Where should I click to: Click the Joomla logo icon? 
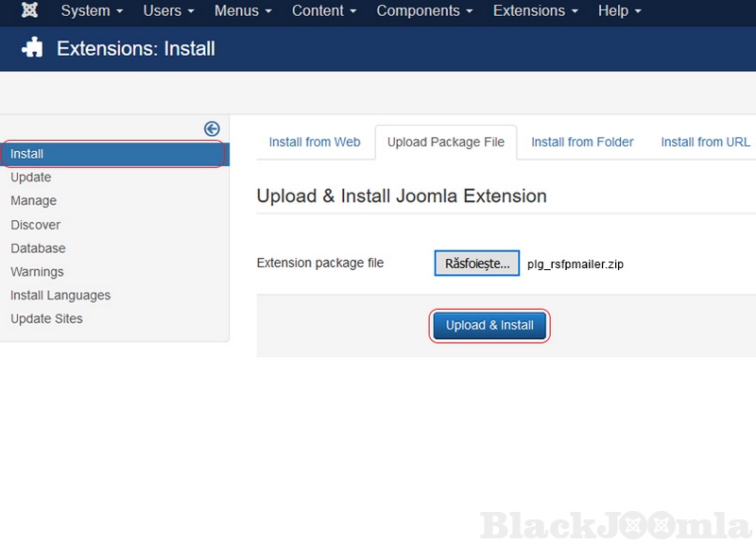[x=29, y=11]
